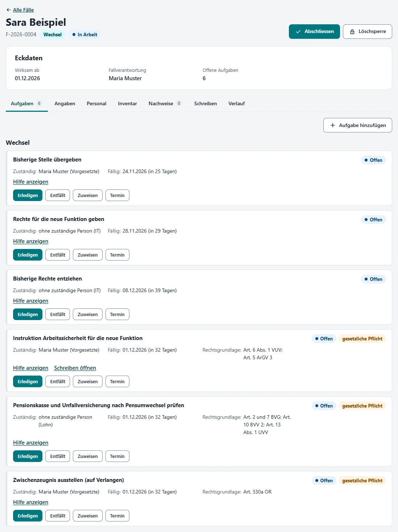Viewport: 398px width, 532px height.
Task: Click Erledigen for Rechte für die neue Funktion geben
Action: click(28, 255)
